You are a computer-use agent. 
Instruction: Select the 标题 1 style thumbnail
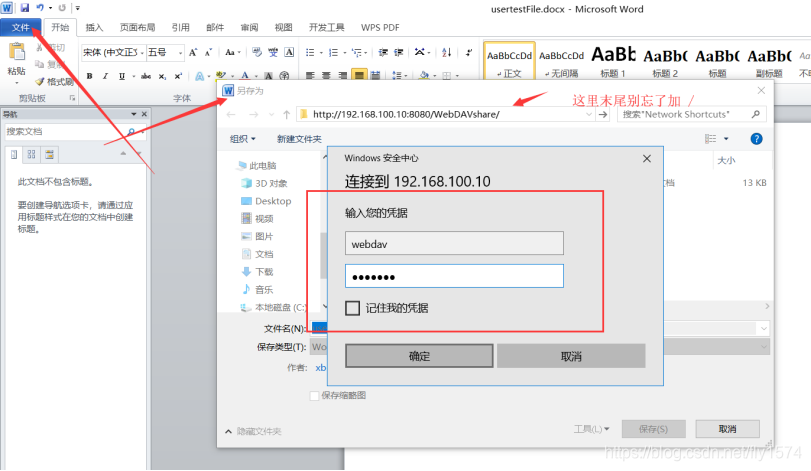[613, 62]
